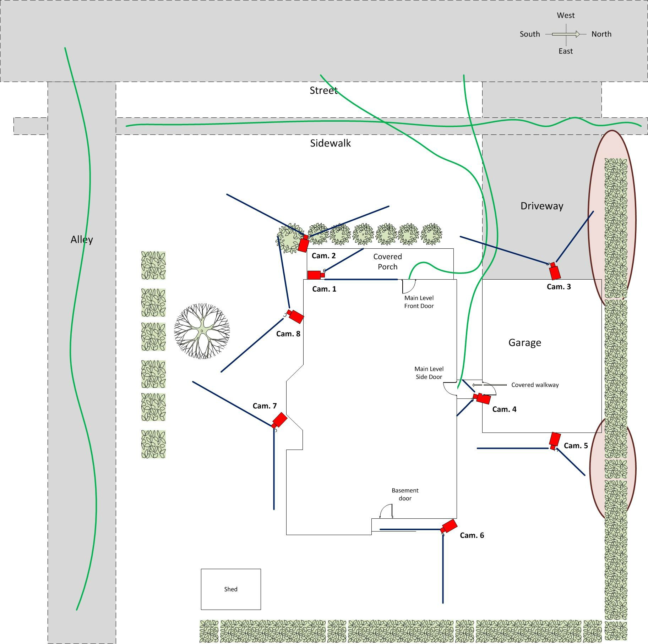Select the red Cam. 1 camera icon
The image size is (648, 644).
click(316, 275)
